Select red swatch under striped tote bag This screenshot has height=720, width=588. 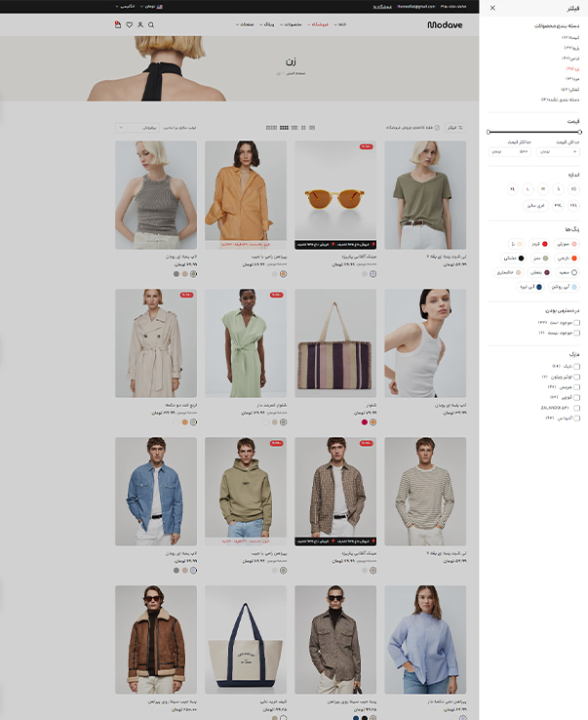pos(365,422)
